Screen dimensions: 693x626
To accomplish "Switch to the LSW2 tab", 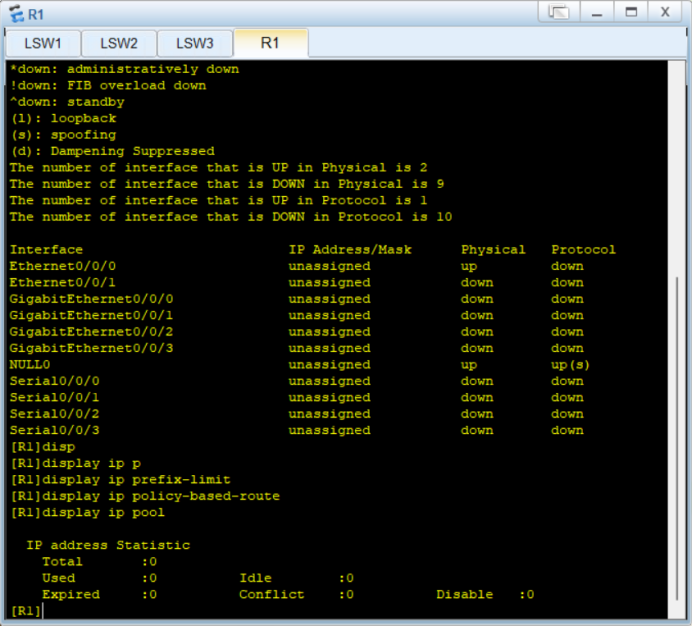I will (119, 43).
